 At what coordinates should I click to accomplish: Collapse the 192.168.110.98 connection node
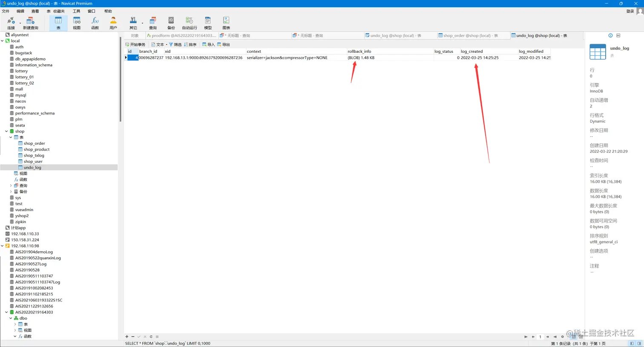pos(2,246)
